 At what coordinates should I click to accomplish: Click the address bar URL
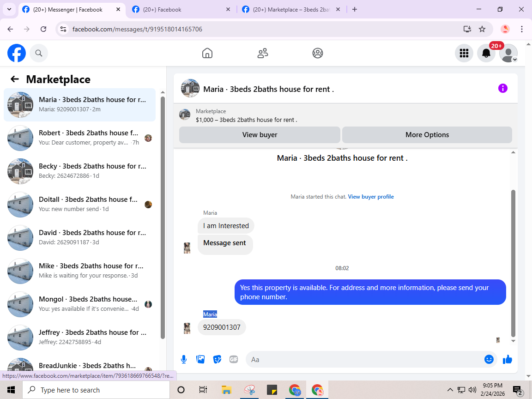(x=138, y=29)
